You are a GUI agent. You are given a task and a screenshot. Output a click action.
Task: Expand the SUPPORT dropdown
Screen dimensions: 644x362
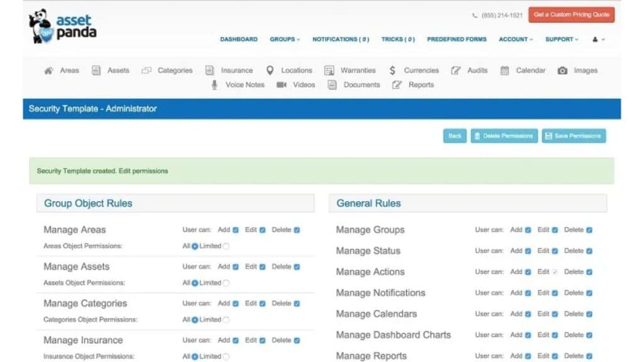(x=560, y=39)
